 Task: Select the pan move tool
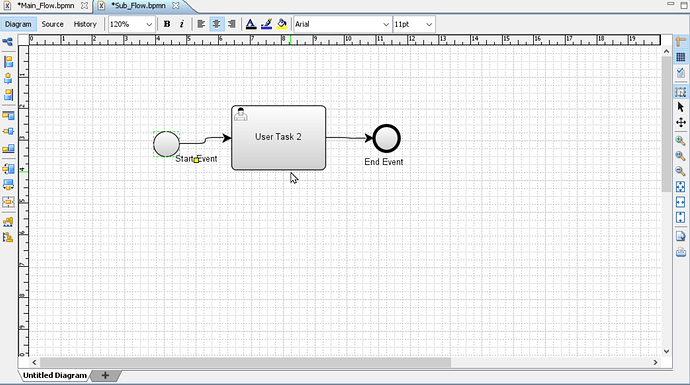[x=681, y=123]
